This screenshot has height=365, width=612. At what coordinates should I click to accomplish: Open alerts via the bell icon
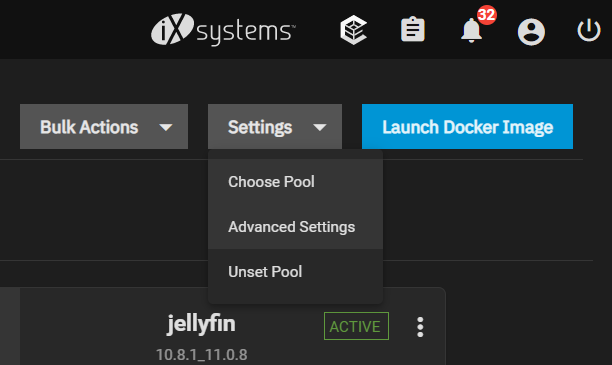click(x=471, y=30)
